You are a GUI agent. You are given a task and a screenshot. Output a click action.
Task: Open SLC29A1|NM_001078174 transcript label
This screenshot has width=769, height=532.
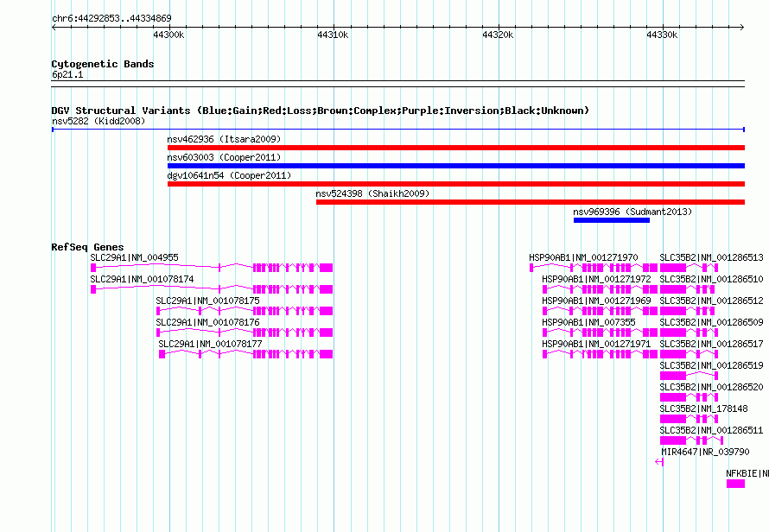click(143, 279)
